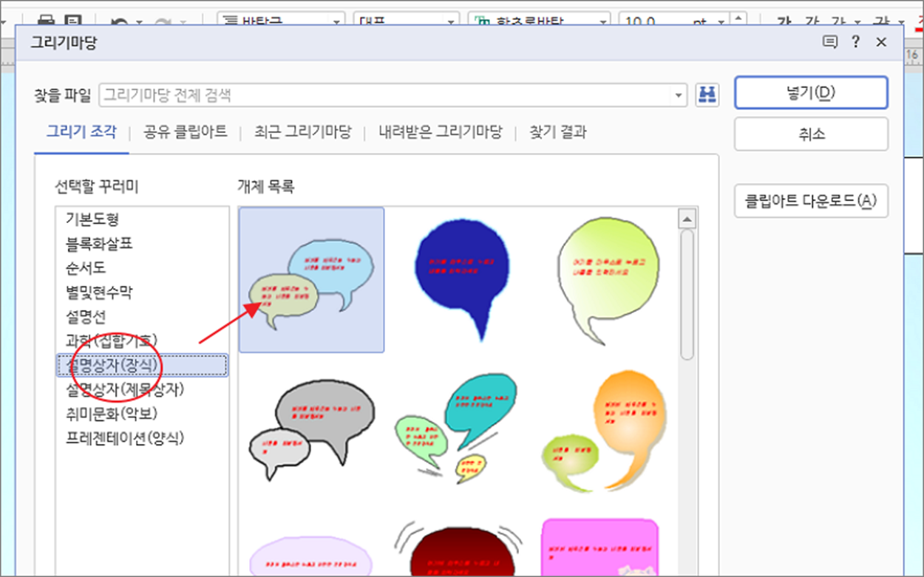This screenshot has width=924, height=577.
Task: Select the gray double speech bubble thumbnail
Action: tap(312, 431)
